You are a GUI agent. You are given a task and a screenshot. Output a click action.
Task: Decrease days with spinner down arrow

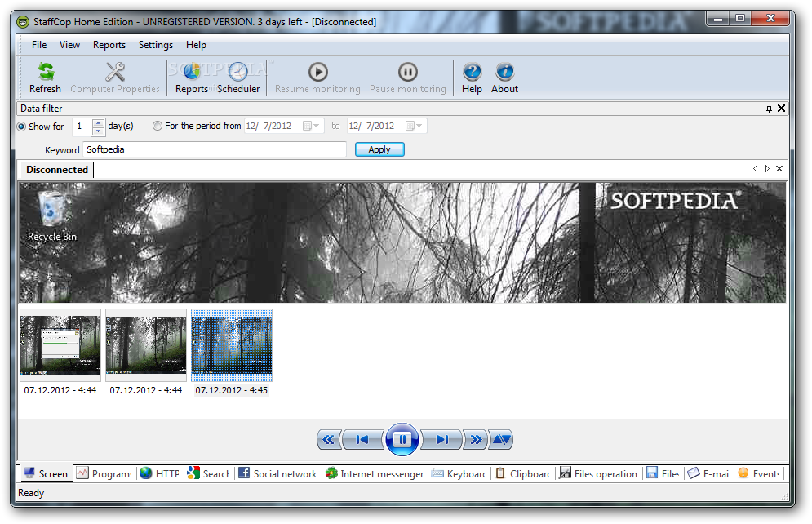click(x=99, y=131)
